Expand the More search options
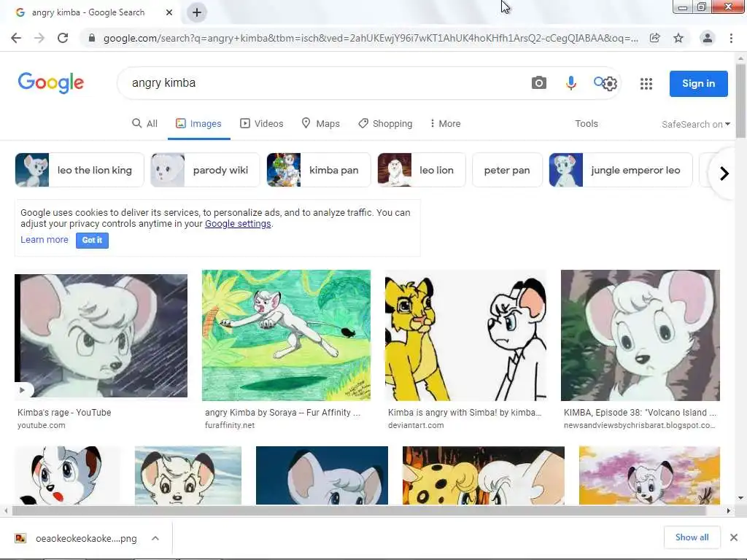Screen dimensions: 747x560 point(446,124)
